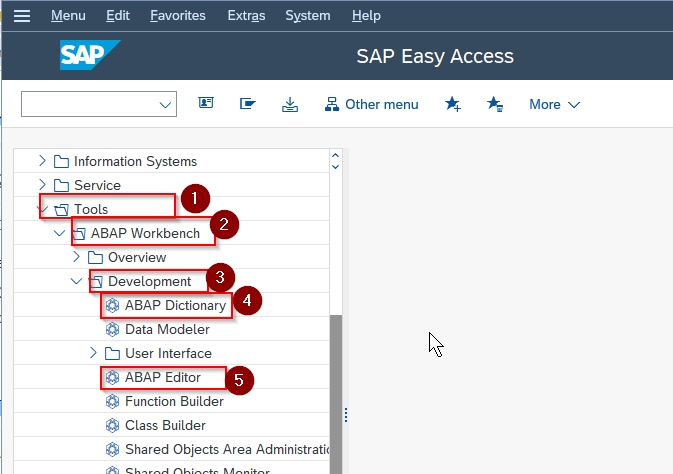This screenshot has height=474, width=673.
Task: Click the tree scroll down arrow
Action: click(335, 167)
